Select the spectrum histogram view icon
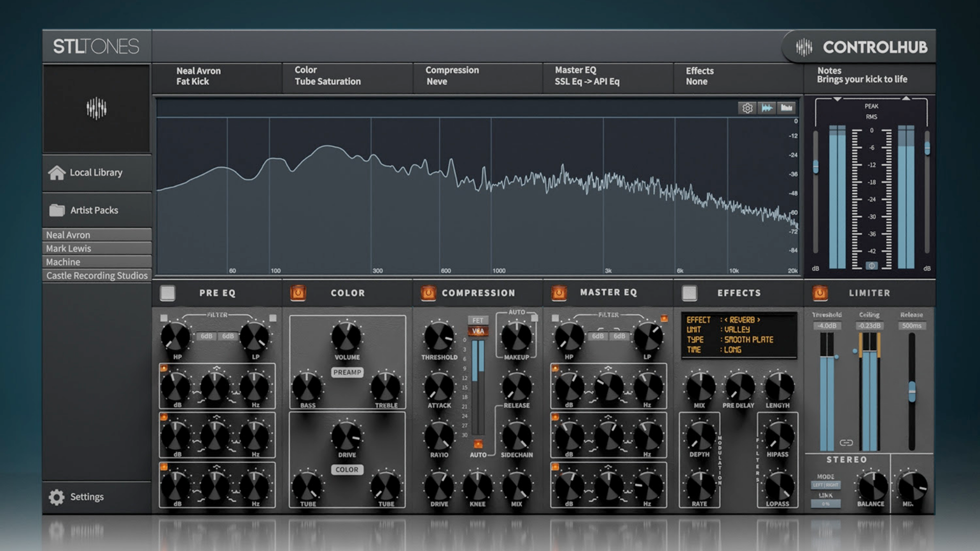Screen dimensions: 980x551 coord(787,108)
